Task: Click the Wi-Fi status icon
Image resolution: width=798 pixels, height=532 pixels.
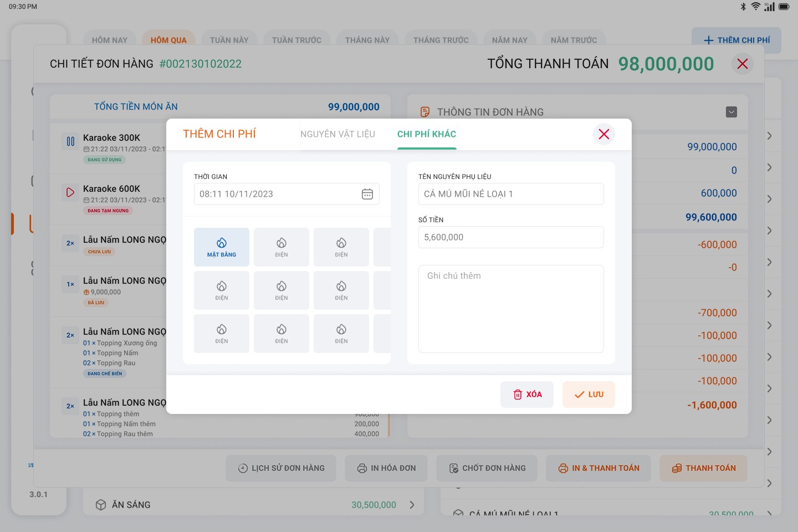Action: 756,7
